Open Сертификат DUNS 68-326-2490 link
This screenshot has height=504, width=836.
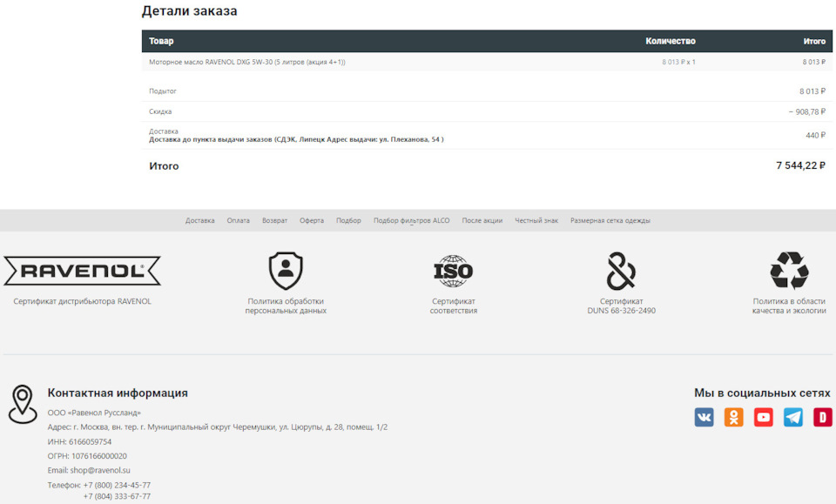[621, 306]
